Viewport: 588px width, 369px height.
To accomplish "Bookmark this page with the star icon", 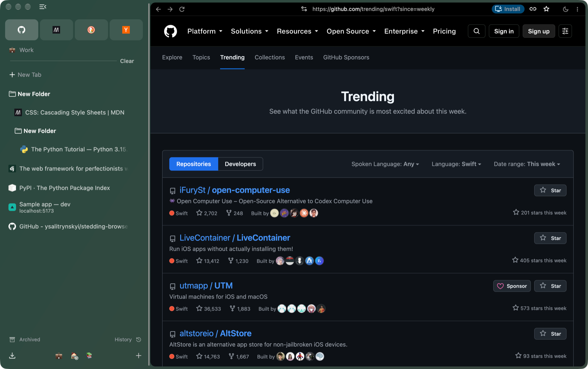I will tap(547, 9).
